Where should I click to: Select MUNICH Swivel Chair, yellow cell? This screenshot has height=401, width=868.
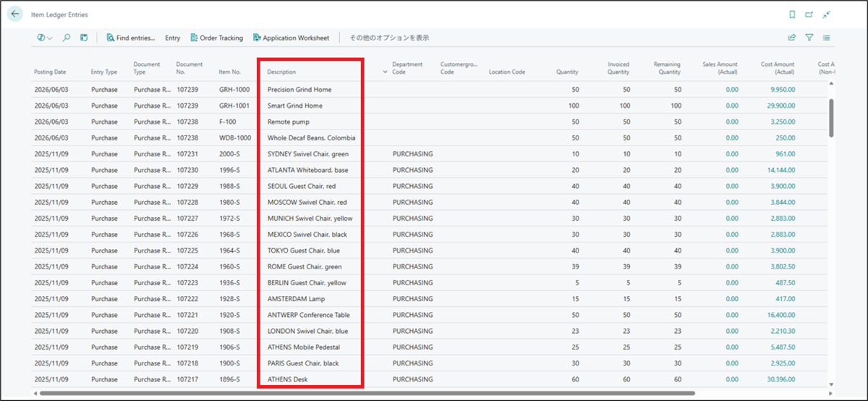coord(310,218)
